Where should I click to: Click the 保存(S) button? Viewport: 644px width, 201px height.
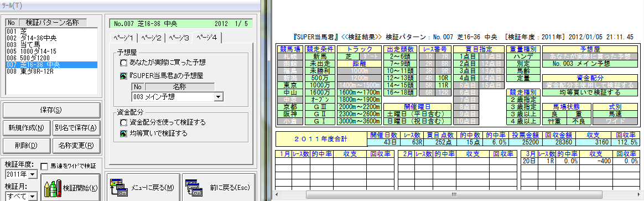click(51, 110)
